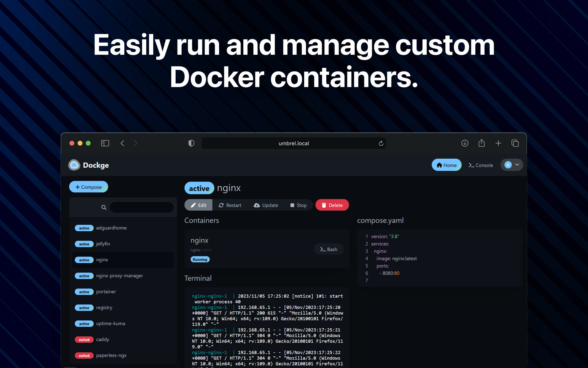Open the Console from top navigation
The width and height of the screenshot is (588, 368).
click(481, 165)
